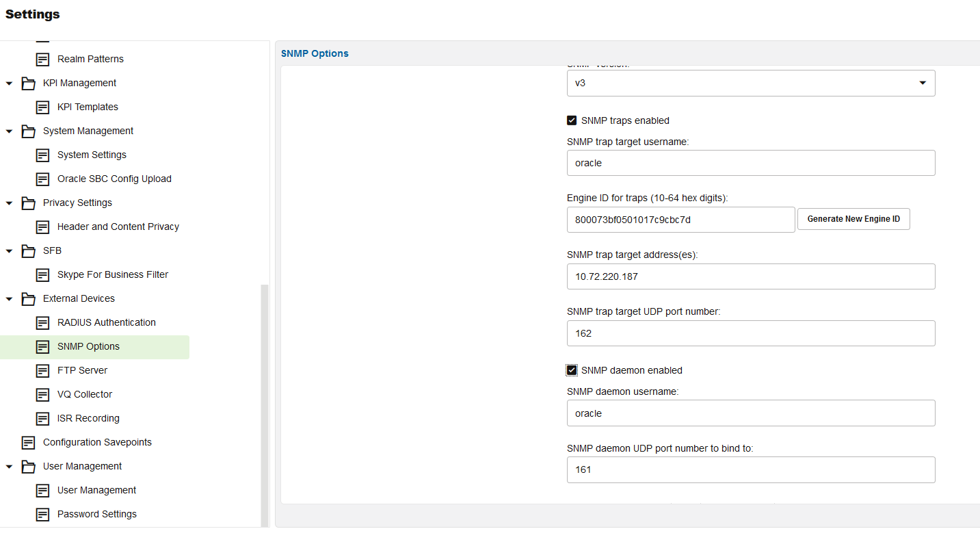Collapse the User Management tree arrow

point(10,467)
